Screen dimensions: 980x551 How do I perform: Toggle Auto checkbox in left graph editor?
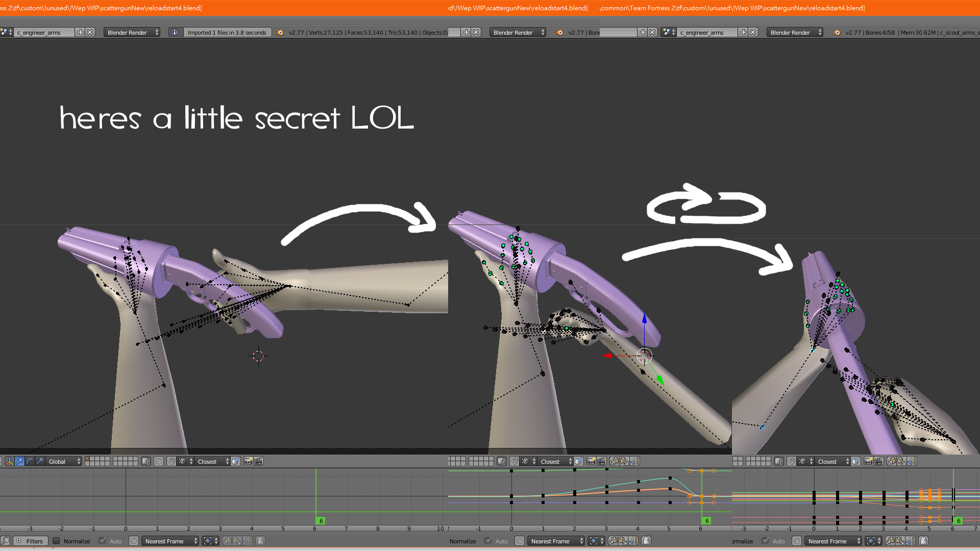point(103,541)
